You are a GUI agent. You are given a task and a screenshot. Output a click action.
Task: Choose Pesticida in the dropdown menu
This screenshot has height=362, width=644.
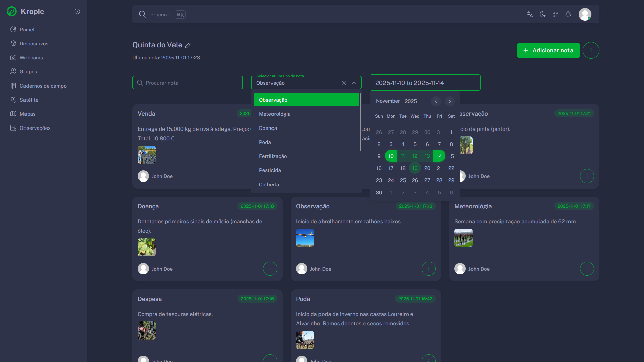click(269, 170)
